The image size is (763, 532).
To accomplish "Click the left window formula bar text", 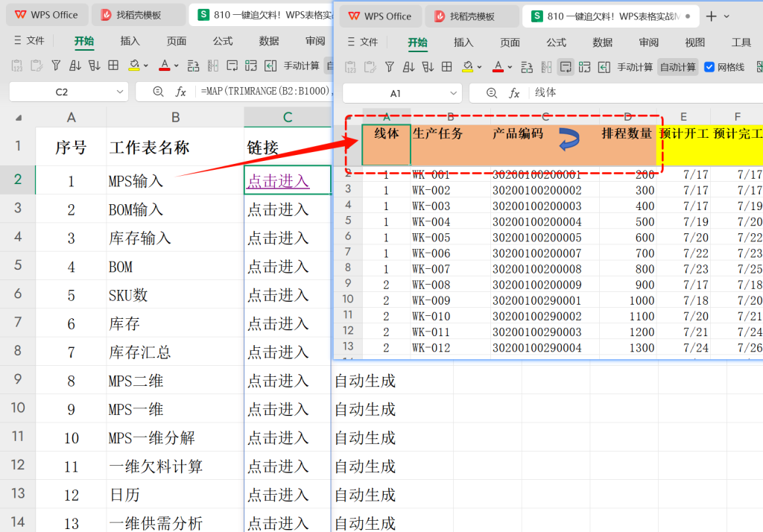I will [x=266, y=92].
